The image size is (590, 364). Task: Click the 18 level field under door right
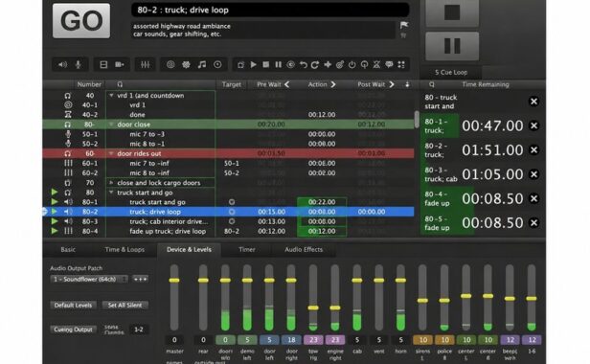pyautogui.click(x=291, y=340)
